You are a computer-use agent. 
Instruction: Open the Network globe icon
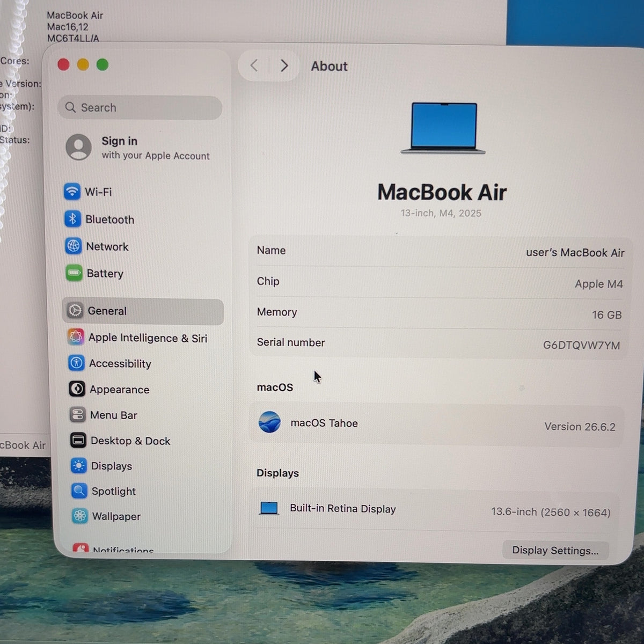[x=73, y=246]
